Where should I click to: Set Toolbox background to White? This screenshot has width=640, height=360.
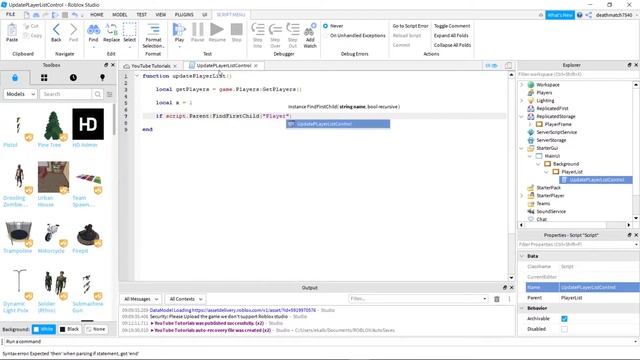(44, 329)
